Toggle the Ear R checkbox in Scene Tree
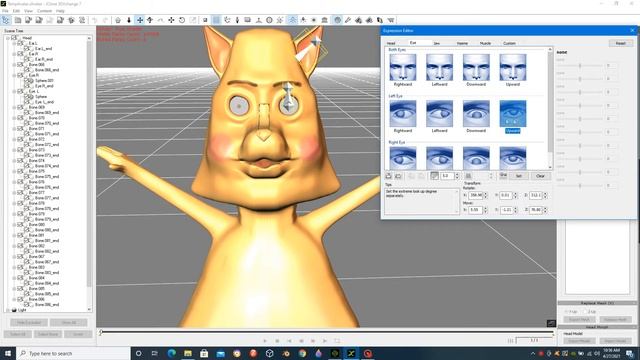The image size is (640, 360). click(x=20, y=54)
